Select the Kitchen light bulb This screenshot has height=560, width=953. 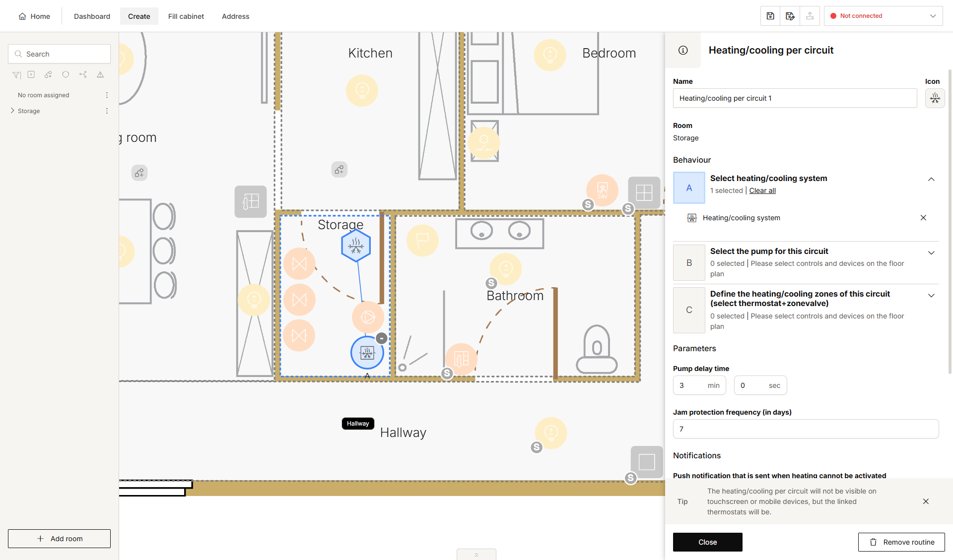pos(362,90)
